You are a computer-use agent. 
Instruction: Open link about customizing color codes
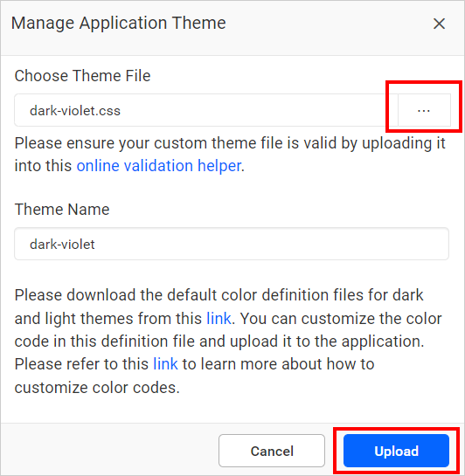[x=165, y=364]
